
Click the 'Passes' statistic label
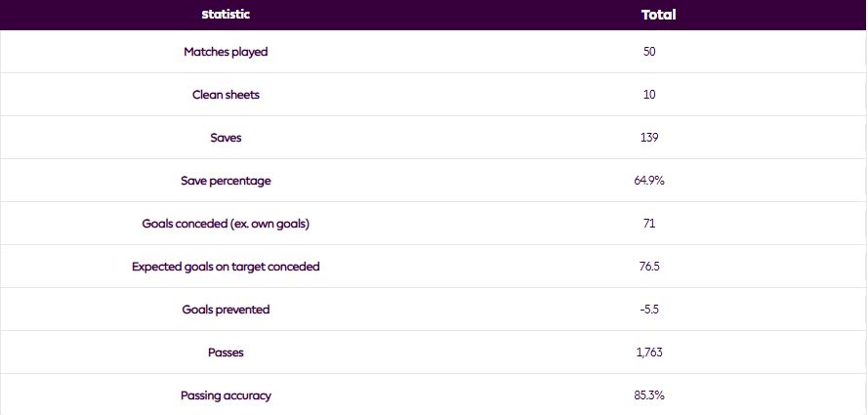point(226,353)
